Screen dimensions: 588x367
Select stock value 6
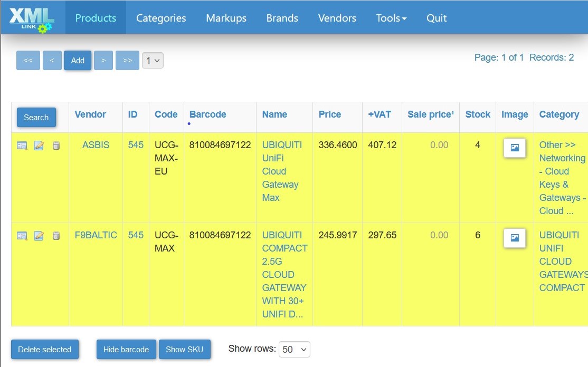tap(477, 235)
